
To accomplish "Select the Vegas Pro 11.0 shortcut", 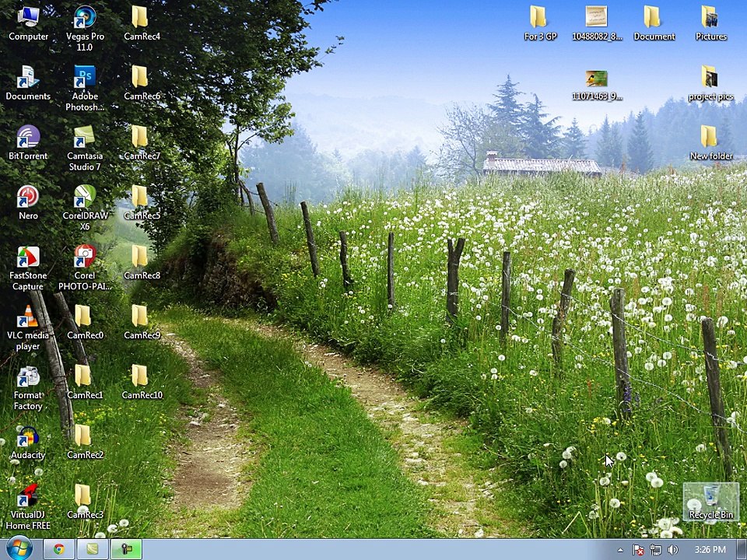I will 85,29.
